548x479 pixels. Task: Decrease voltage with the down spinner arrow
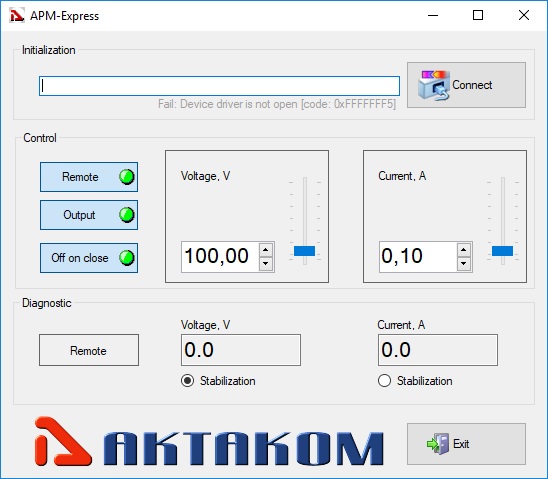point(266,263)
